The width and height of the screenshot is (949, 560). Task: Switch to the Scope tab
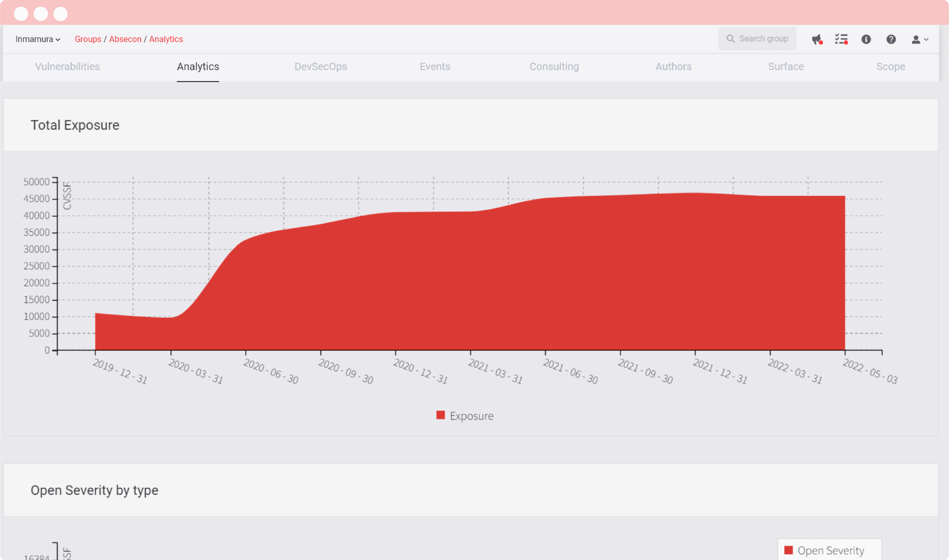click(890, 66)
